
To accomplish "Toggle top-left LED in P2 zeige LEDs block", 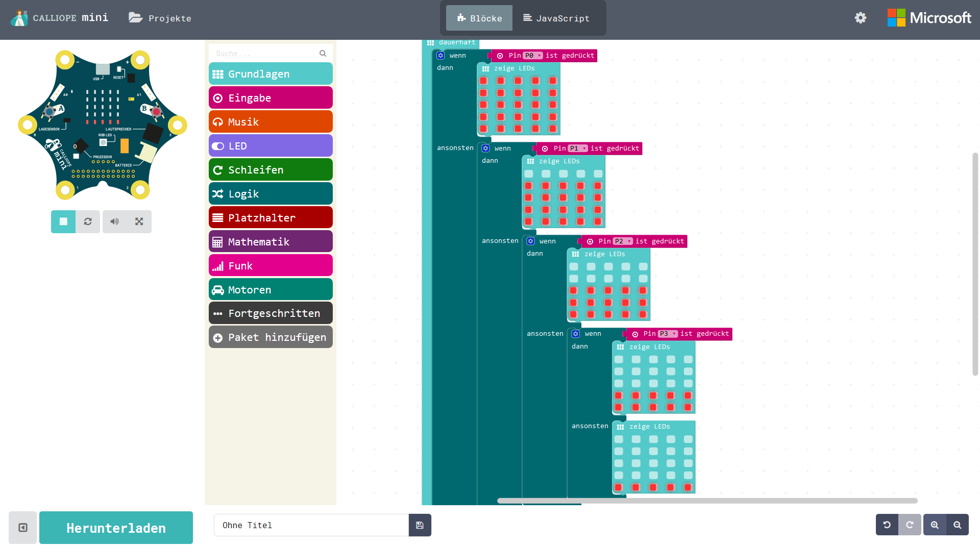I will click(x=574, y=266).
